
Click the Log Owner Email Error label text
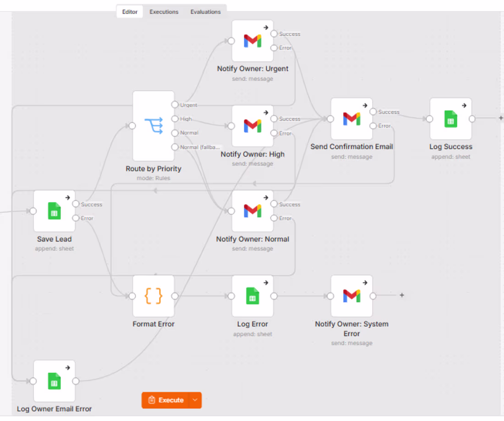55,409
